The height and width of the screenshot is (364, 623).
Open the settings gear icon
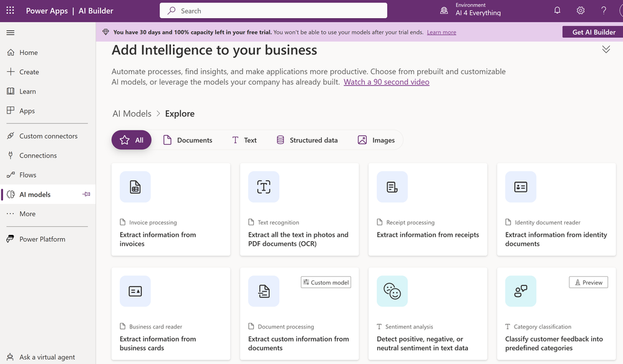(581, 11)
